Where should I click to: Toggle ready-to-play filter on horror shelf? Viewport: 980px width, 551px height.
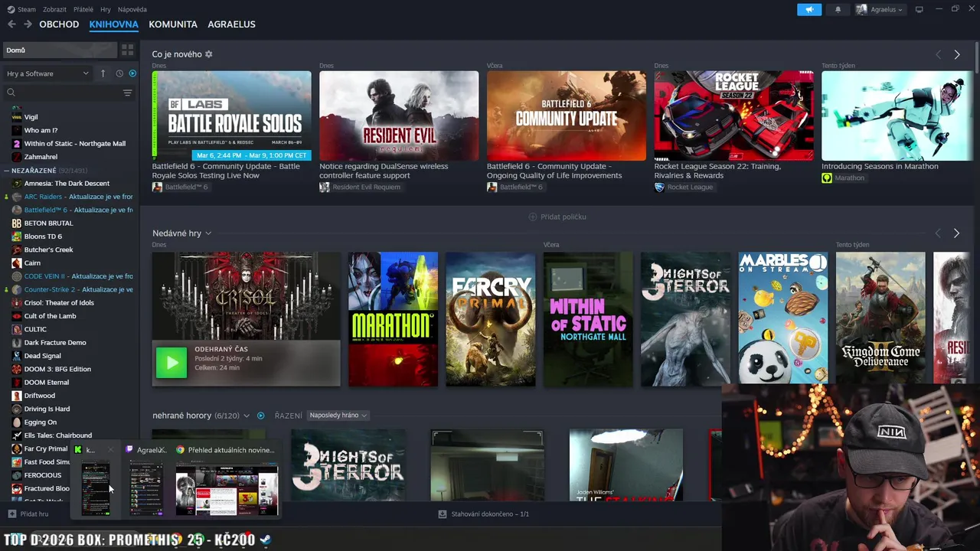(261, 416)
